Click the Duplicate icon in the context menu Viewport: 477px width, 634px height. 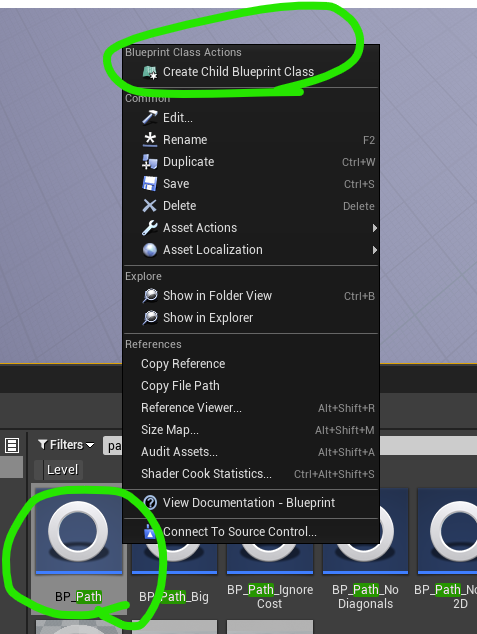pos(150,162)
